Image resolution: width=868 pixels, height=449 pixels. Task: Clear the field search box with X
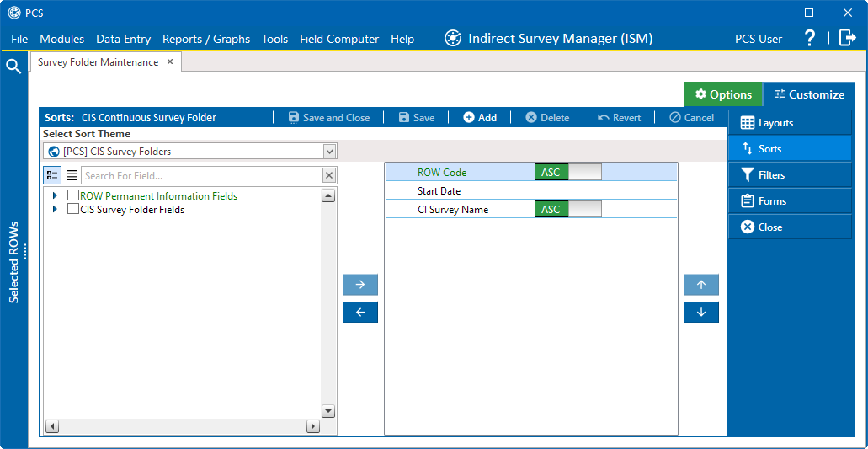(x=329, y=175)
